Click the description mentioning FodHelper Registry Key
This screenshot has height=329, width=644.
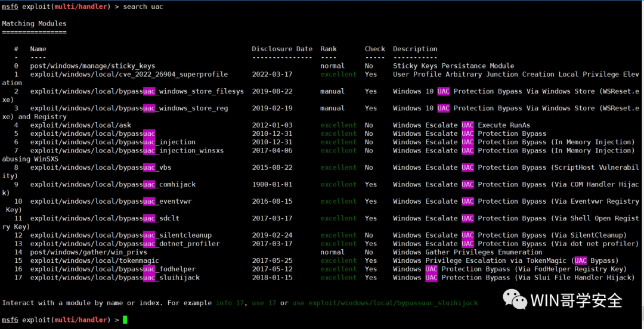point(510,269)
